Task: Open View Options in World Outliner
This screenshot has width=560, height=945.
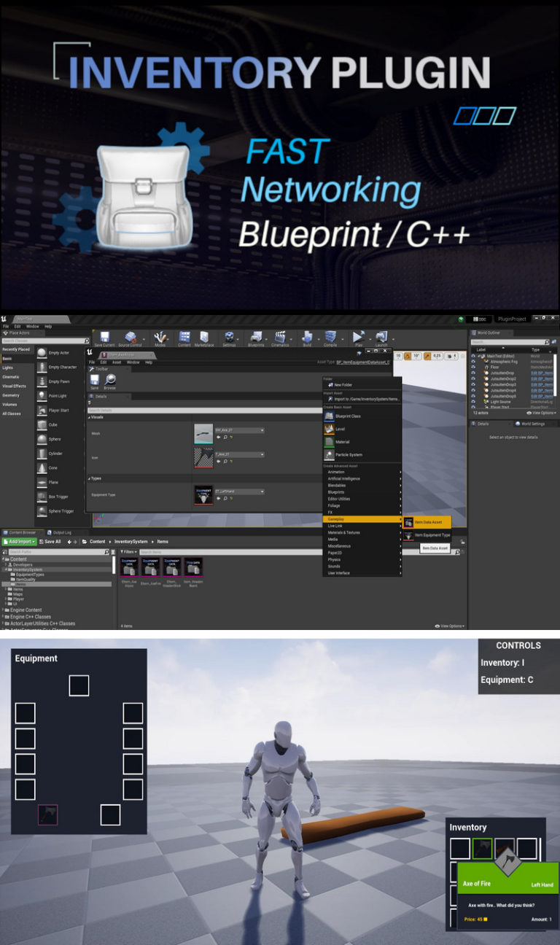Action: pyautogui.click(x=540, y=413)
